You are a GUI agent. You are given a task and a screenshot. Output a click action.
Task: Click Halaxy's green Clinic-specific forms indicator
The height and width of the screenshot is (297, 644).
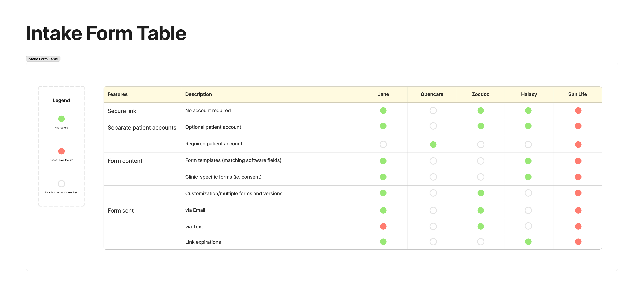click(528, 177)
